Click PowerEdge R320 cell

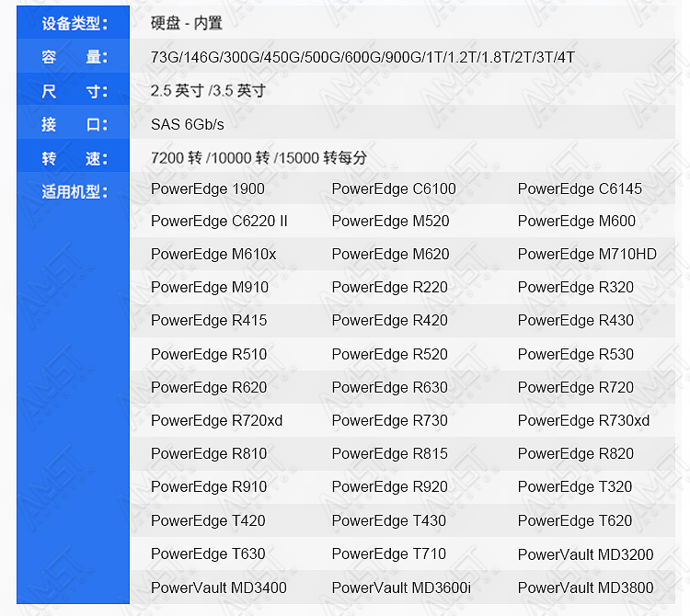576,287
